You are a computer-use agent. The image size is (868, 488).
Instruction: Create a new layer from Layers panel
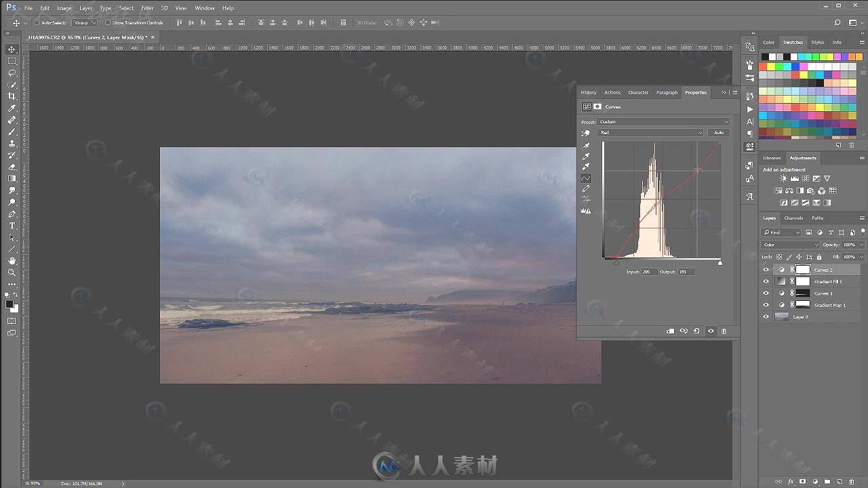point(839,482)
